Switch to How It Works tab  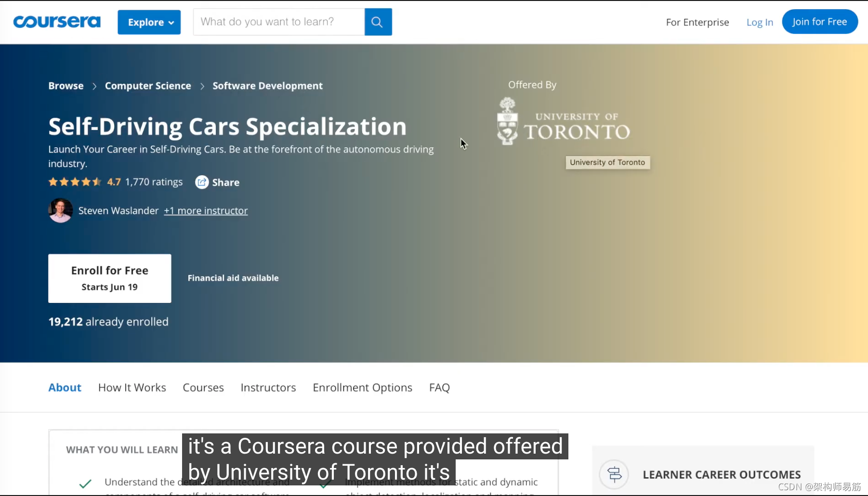click(132, 388)
